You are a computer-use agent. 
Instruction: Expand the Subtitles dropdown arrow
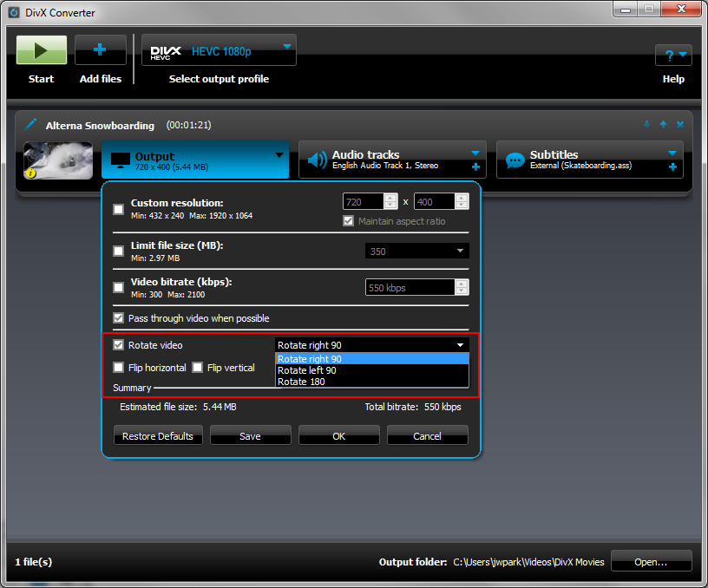click(x=672, y=154)
